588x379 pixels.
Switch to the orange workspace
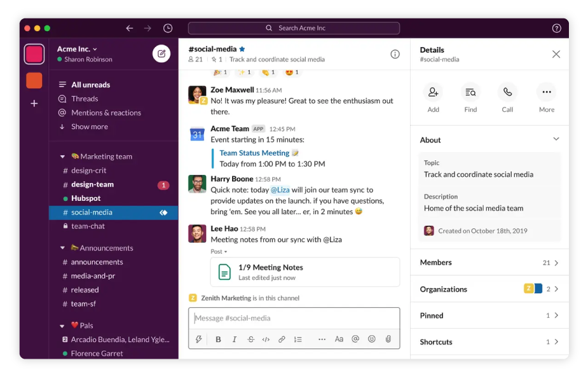34,80
